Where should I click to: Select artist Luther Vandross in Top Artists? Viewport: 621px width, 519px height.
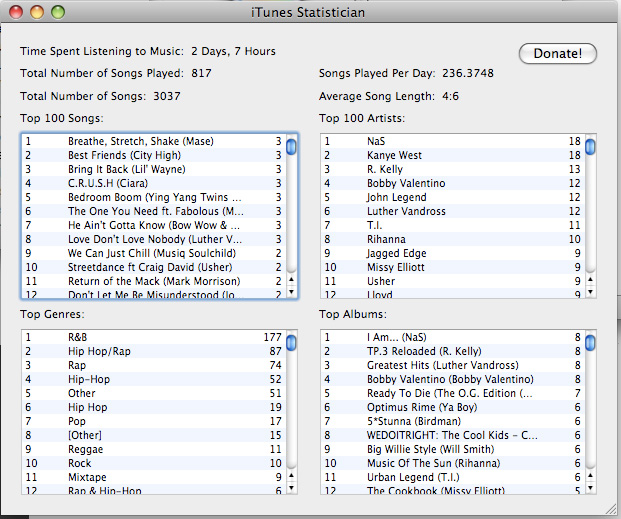(453, 211)
